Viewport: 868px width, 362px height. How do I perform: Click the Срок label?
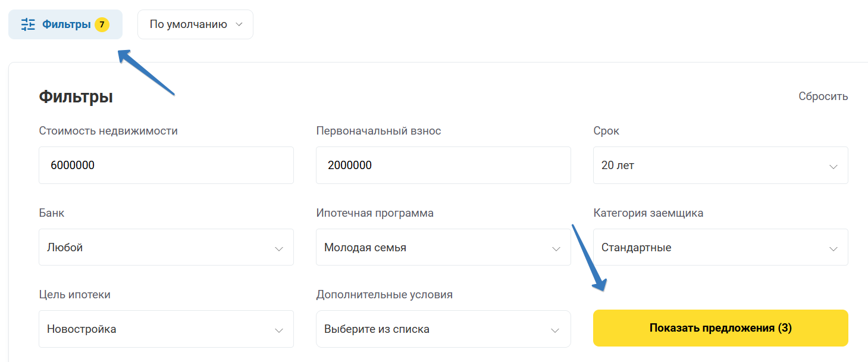(606, 131)
